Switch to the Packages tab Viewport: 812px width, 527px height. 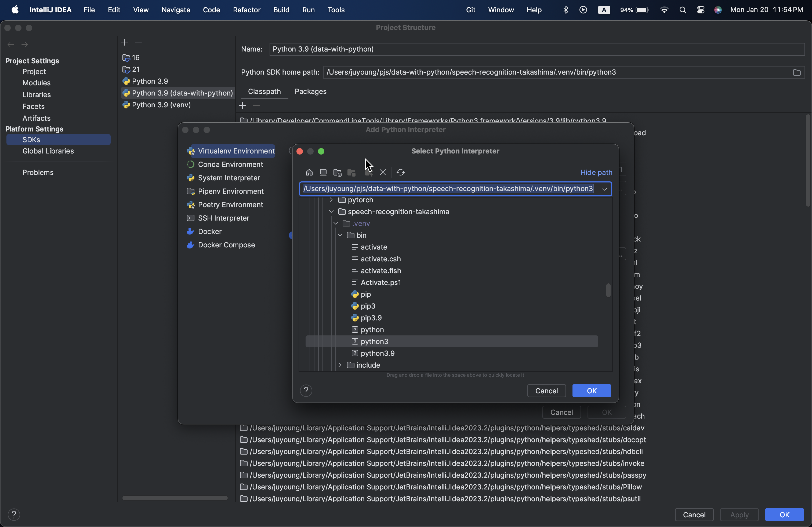[310, 91]
